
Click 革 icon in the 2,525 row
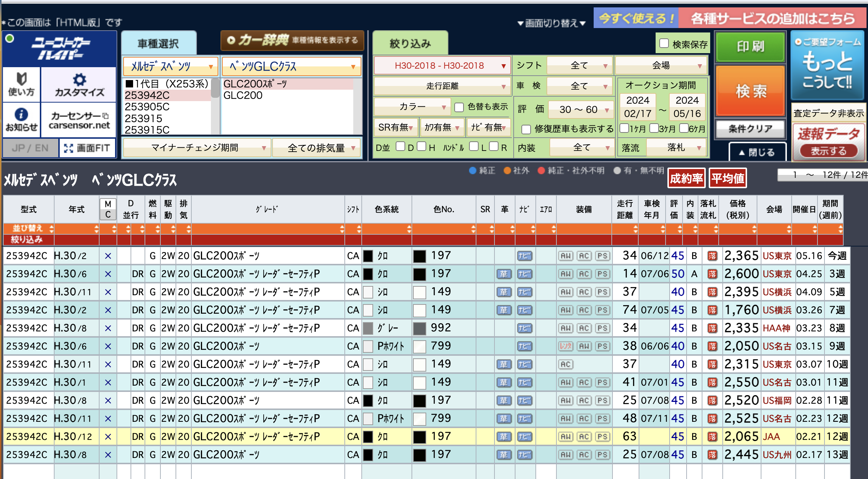click(x=504, y=418)
